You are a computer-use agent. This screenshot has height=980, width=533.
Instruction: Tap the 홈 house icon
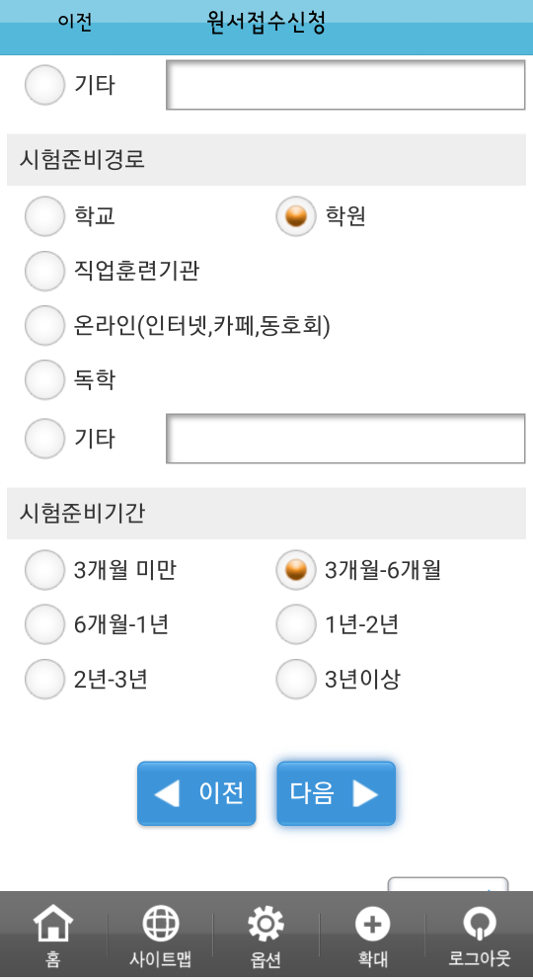pos(53,923)
